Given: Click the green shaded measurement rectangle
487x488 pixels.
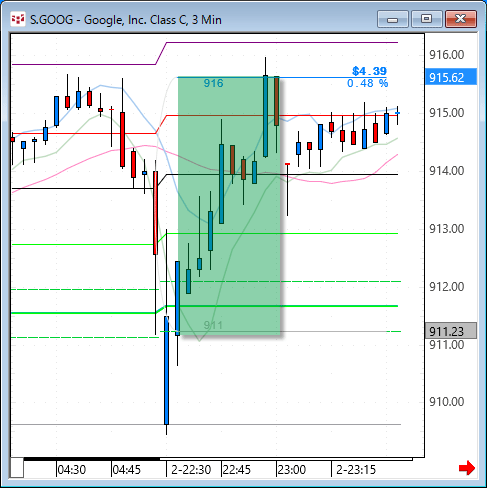Looking at the screenshot, I should (229, 205).
